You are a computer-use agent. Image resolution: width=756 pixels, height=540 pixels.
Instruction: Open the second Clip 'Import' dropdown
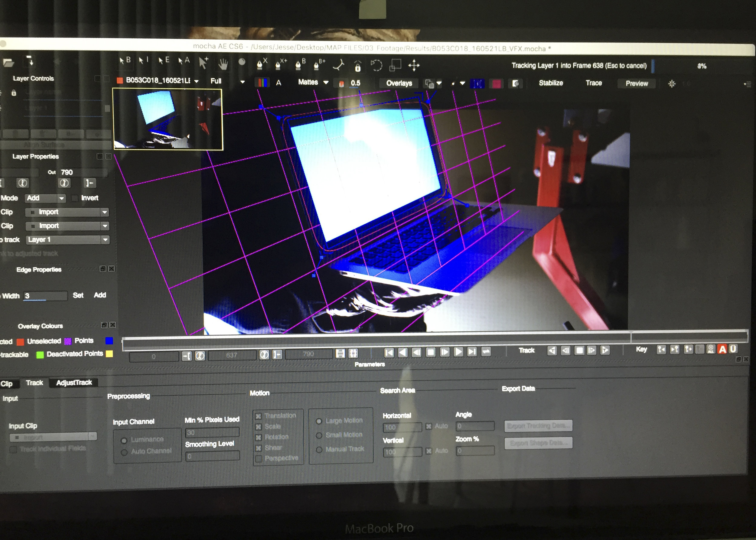tap(67, 226)
